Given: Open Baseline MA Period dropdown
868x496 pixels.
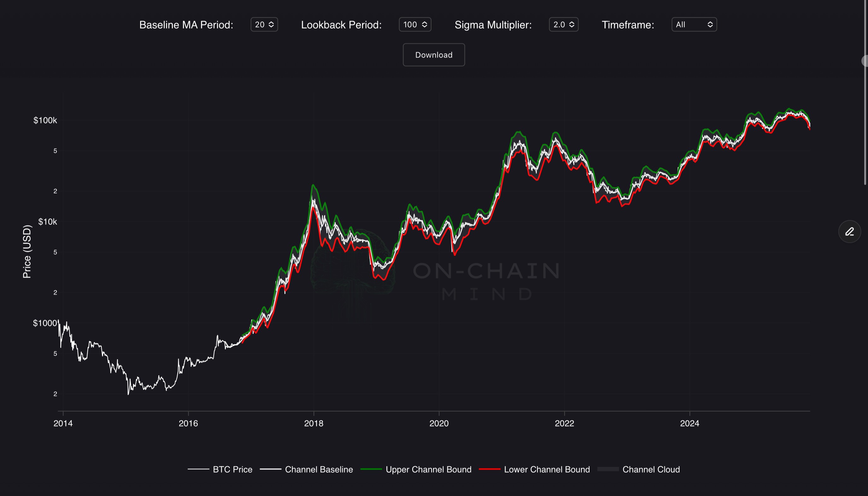Looking at the screenshot, I should (264, 25).
